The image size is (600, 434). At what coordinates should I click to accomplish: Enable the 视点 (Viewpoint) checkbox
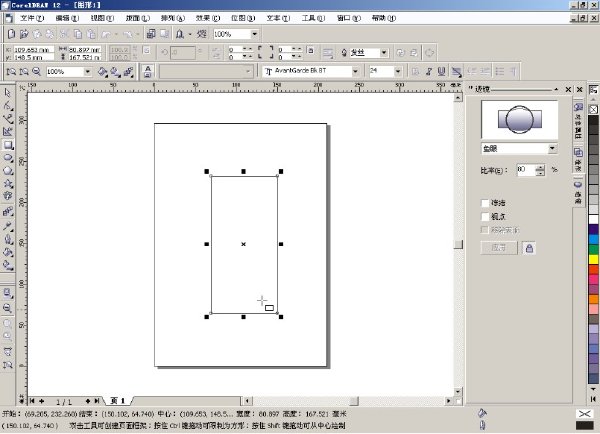tap(485, 217)
